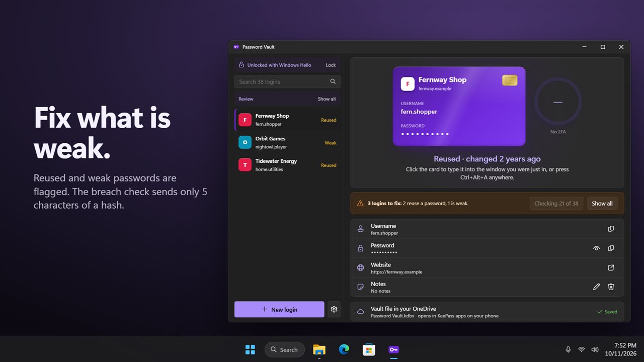Open Microsoft Store from the taskbar
The image size is (644, 362).
(369, 349)
